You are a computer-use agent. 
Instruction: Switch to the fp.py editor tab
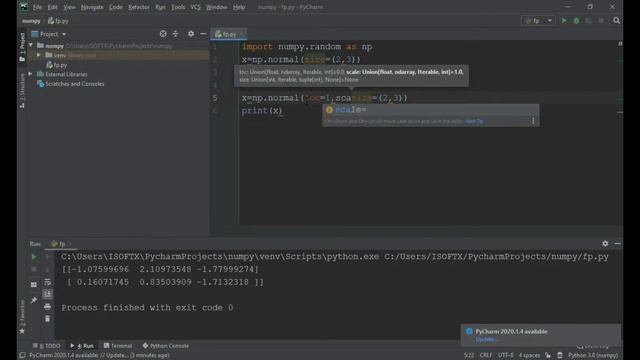(x=229, y=34)
